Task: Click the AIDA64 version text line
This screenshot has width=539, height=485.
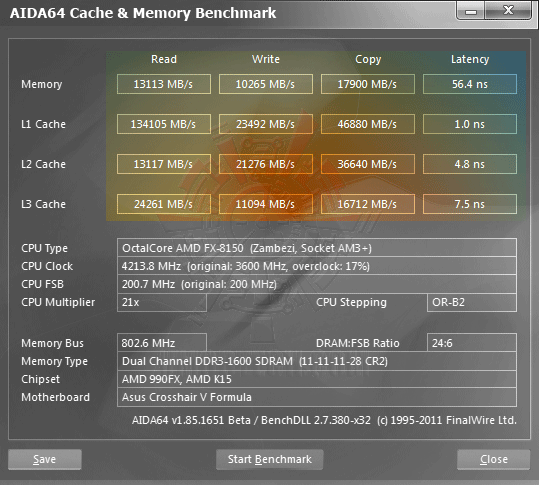Action: (x=324, y=420)
